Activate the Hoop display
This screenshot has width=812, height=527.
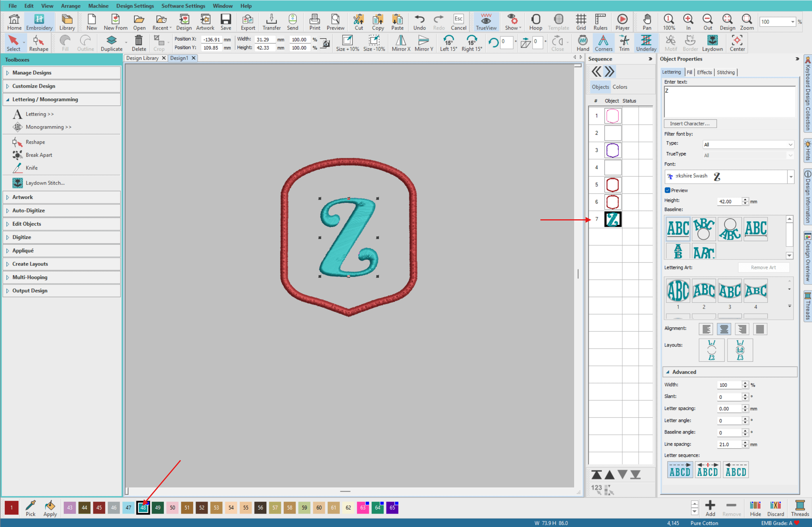coord(536,22)
